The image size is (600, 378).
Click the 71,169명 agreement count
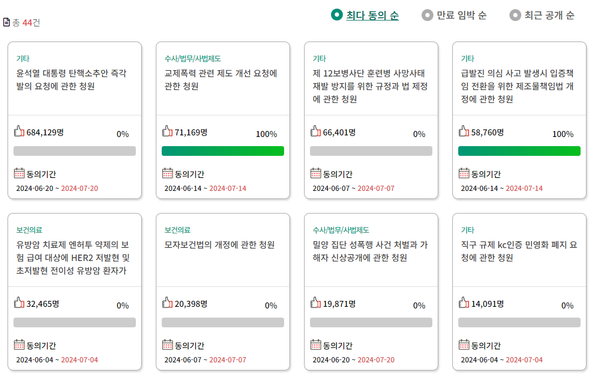pos(191,132)
